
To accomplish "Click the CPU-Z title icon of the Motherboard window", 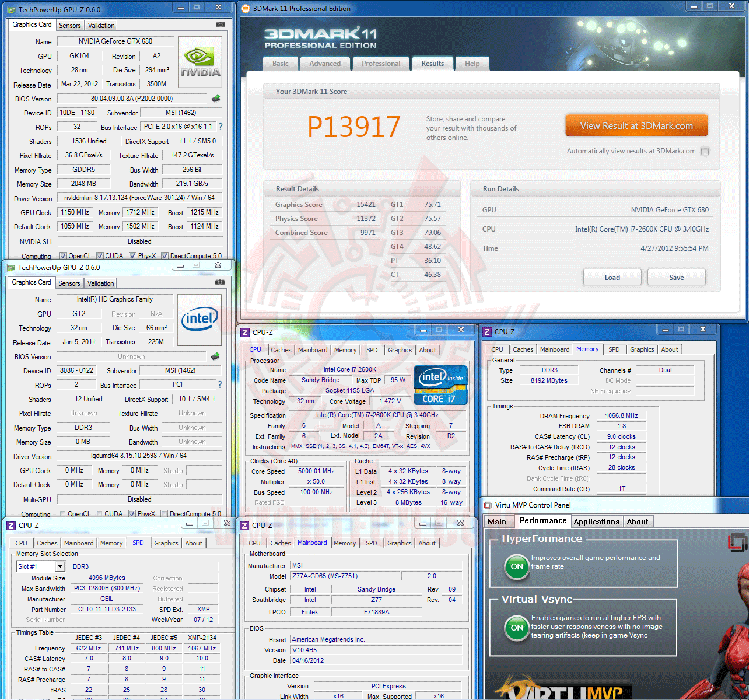I will pos(245,526).
